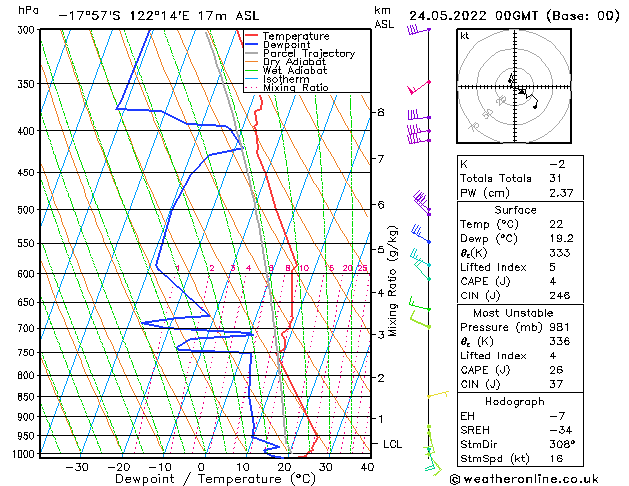Click the mixing ratio label 25

pyautogui.click(x=362, y=268)
